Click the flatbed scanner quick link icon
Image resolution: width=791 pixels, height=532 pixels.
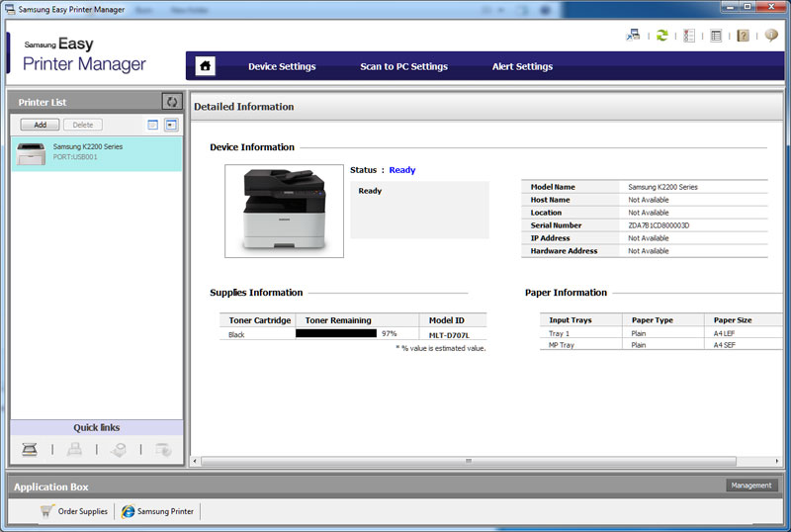pyautogui.click(x=30, y=449)
